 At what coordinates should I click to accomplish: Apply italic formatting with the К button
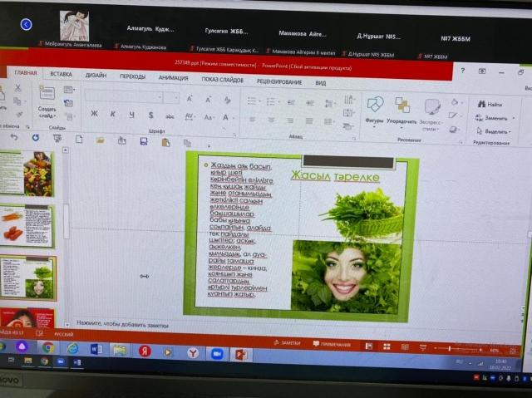click(x=113, y=114)
